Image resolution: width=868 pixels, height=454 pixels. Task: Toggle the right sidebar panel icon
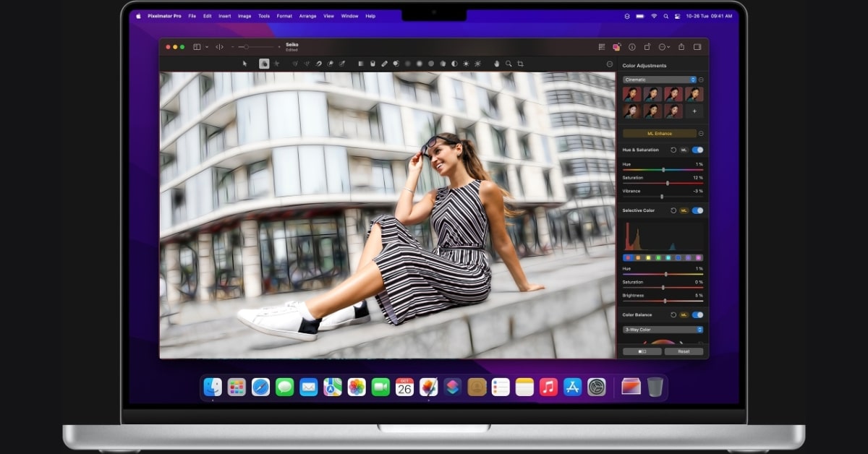(697, 47)
